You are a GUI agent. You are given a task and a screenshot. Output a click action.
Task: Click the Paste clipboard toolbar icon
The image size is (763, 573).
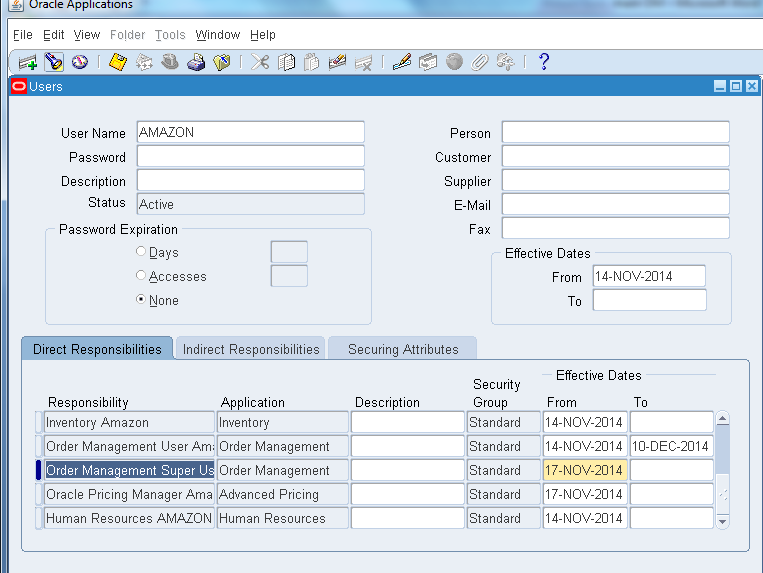coord(311,62)
